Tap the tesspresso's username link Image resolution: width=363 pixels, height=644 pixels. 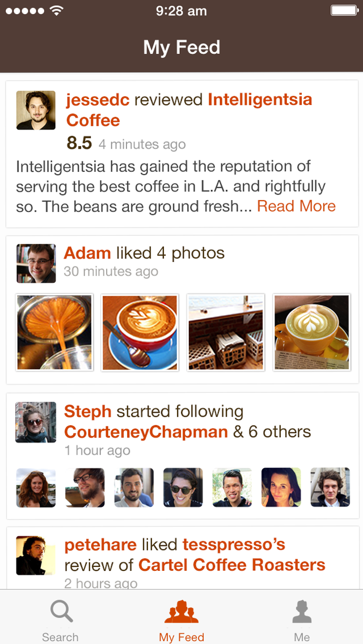234,545
